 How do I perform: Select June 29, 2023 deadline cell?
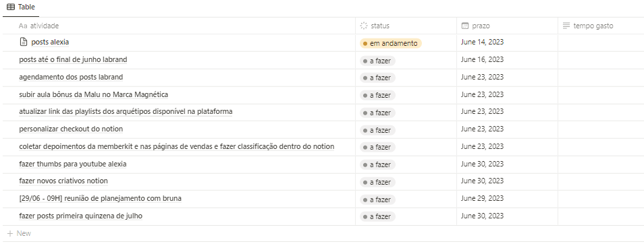[x=507, y=199]
